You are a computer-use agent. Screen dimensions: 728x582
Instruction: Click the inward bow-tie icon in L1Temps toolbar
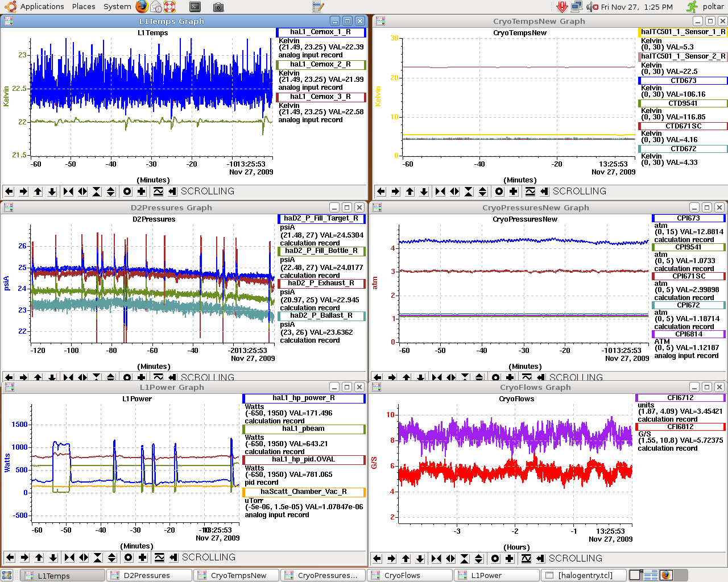coord(68,192)
